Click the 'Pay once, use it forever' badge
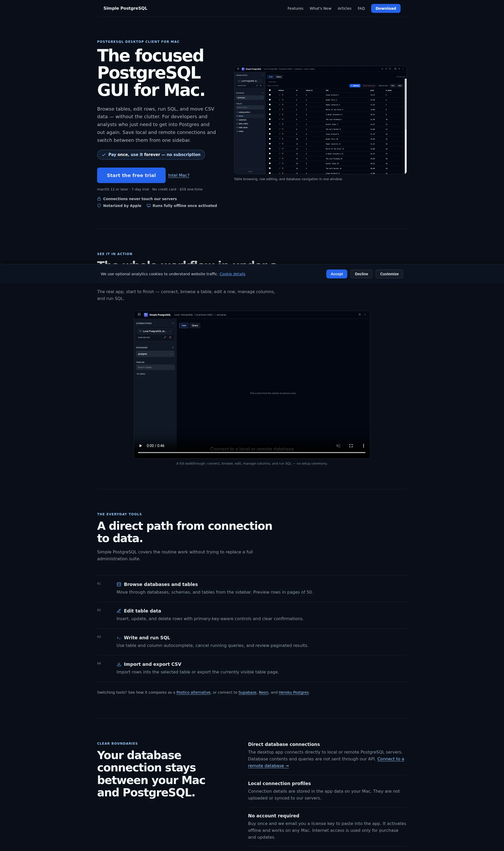Screen dimensions: 504x851 151,155
